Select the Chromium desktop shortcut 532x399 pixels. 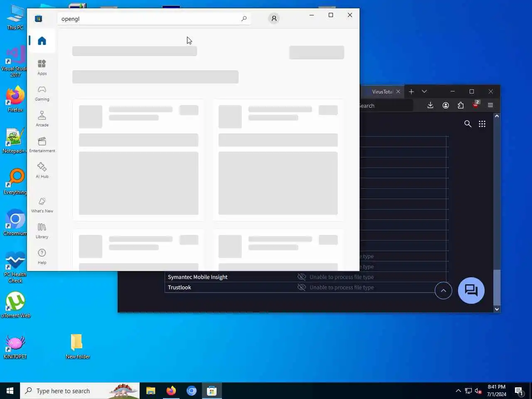pyautogui.click(x=15, y=222)
